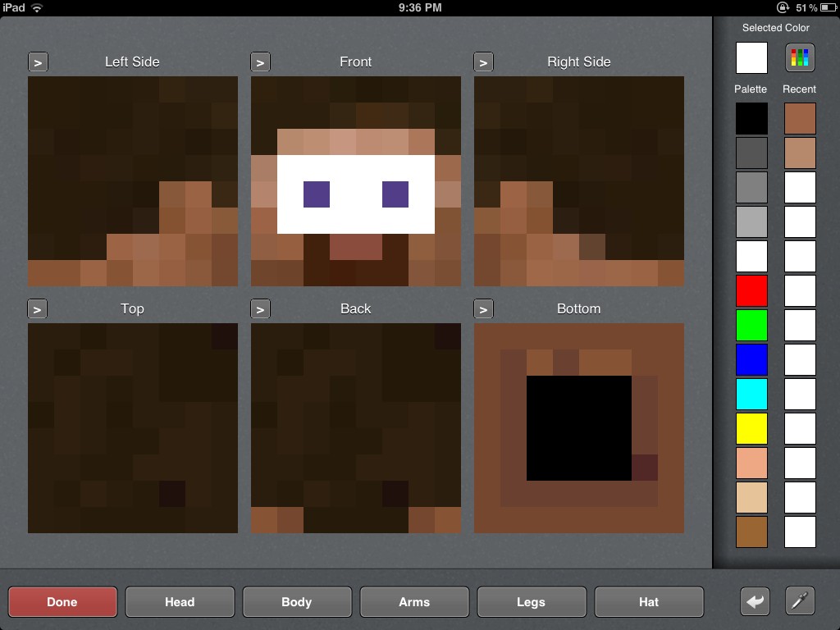Switch to Body editing mode
The image size is (840, 630).
[x=297, y=601]
